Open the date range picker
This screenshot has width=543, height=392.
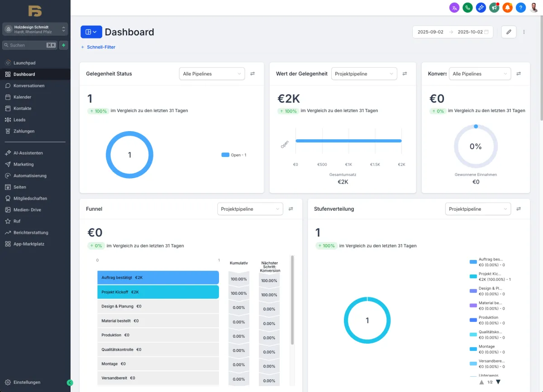(452, 32)
